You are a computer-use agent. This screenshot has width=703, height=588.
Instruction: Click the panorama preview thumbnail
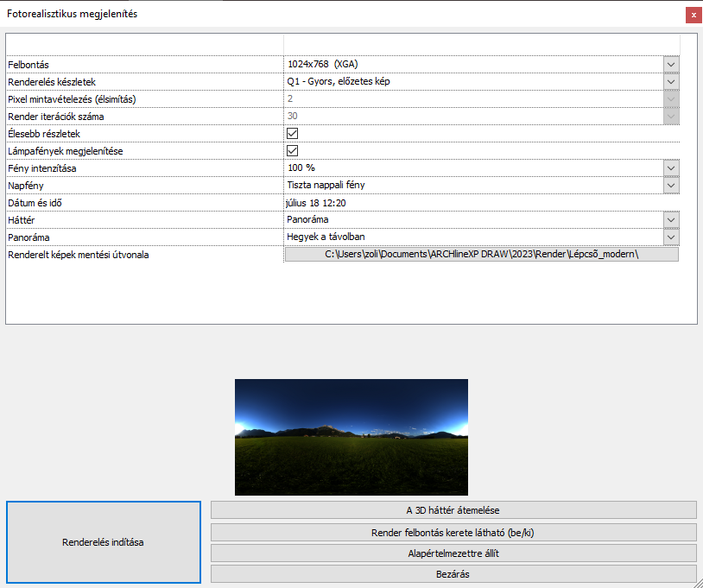pyautogui.click(x=351, y=437)
